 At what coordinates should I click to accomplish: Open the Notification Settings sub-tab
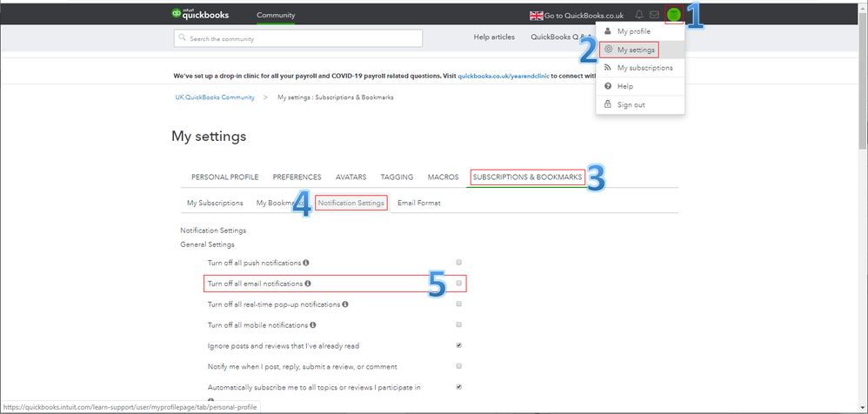[x=351, y=204]
